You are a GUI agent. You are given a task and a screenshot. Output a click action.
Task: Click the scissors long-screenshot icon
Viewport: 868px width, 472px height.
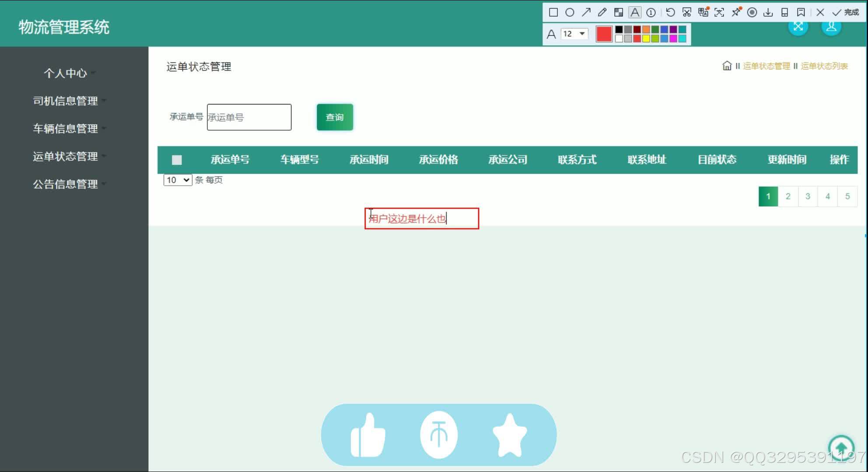coord(687,12)
